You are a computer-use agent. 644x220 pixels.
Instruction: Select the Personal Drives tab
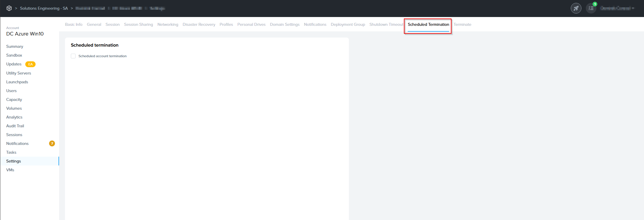point(251,24)
